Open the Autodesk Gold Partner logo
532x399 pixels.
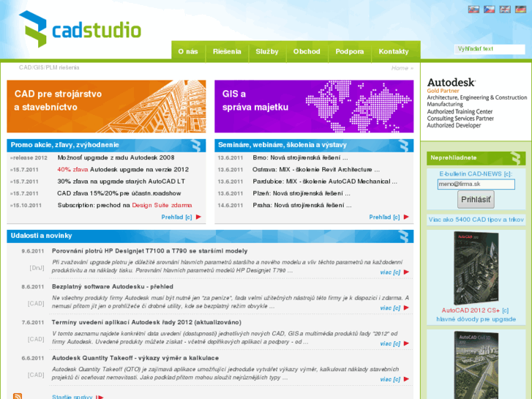point(476,103)
